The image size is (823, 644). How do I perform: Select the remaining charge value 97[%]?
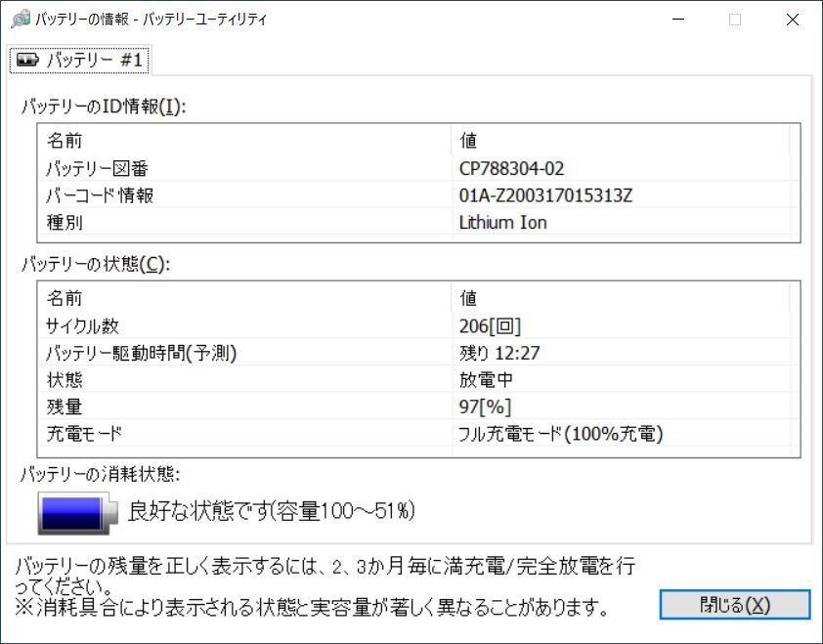coord(485,407)
